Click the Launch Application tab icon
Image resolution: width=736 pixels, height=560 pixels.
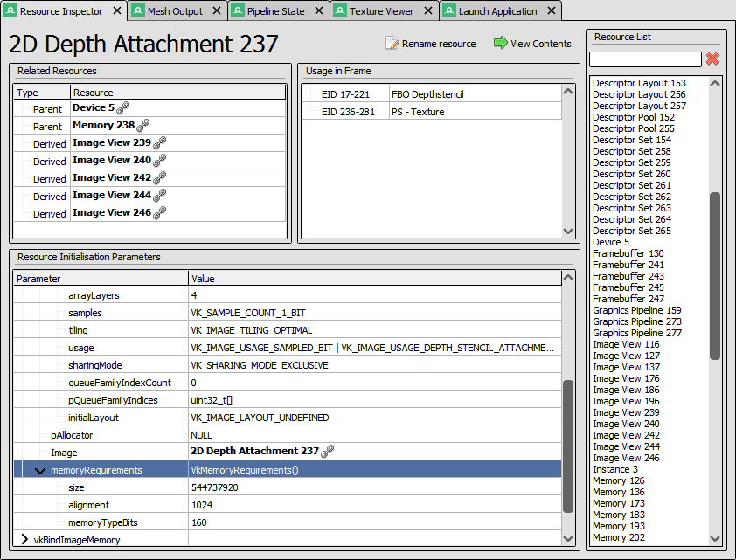(449, 10)
